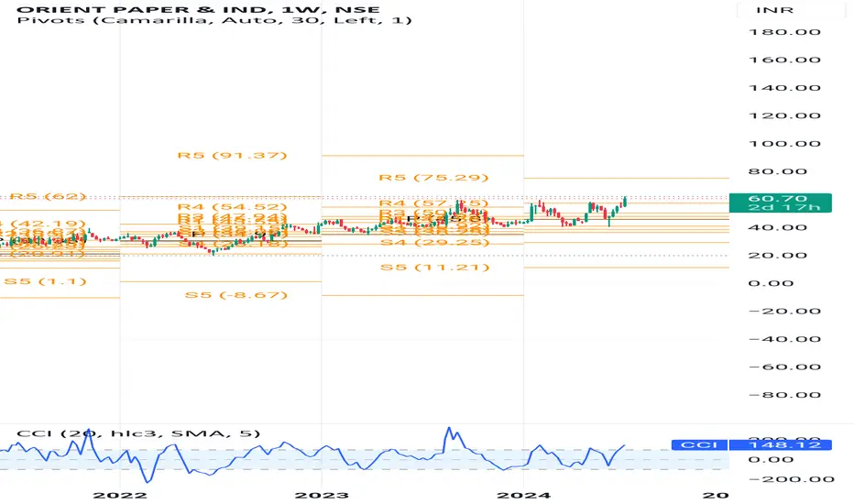Select the R4 (54.52) pivot label
This screenshot has height=504, width=854.
pyautogui.click(x=232, y=207)
